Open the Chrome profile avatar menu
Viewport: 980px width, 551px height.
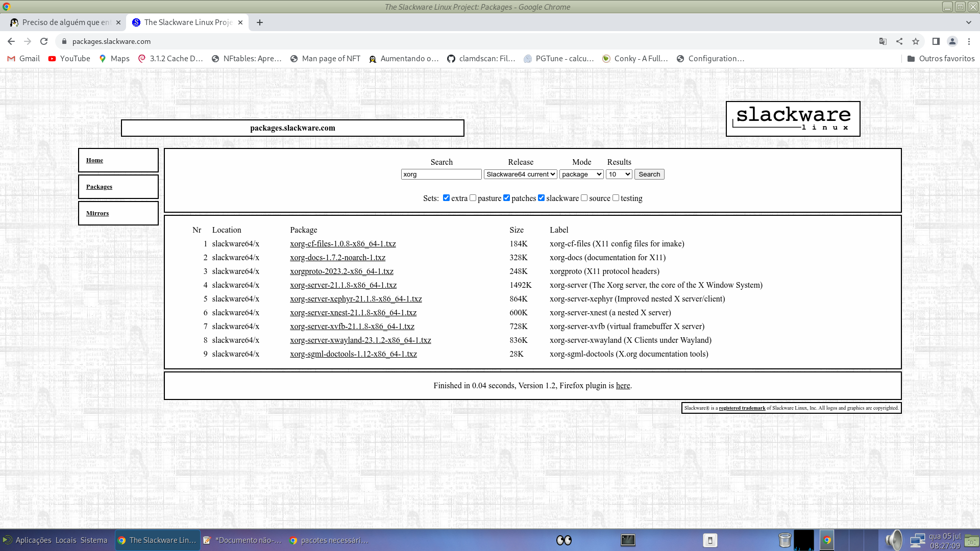[x=952, y=41]
